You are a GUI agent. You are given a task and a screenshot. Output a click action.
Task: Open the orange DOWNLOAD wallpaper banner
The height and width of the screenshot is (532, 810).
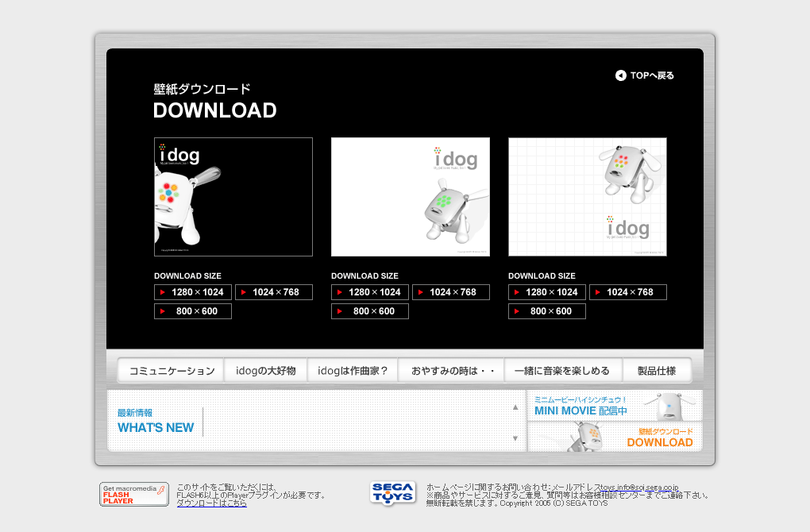click(615, 437)
